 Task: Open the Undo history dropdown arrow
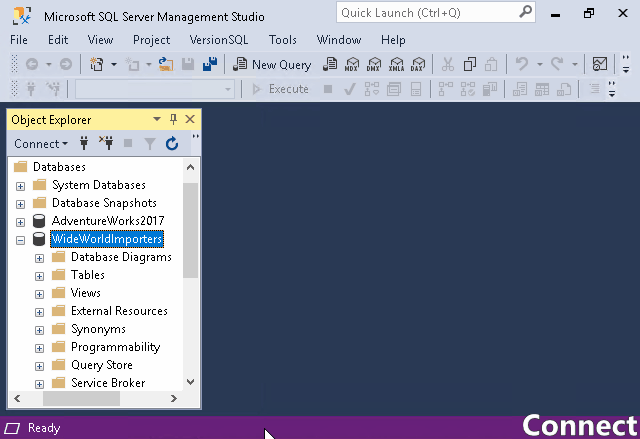[540, 64]
